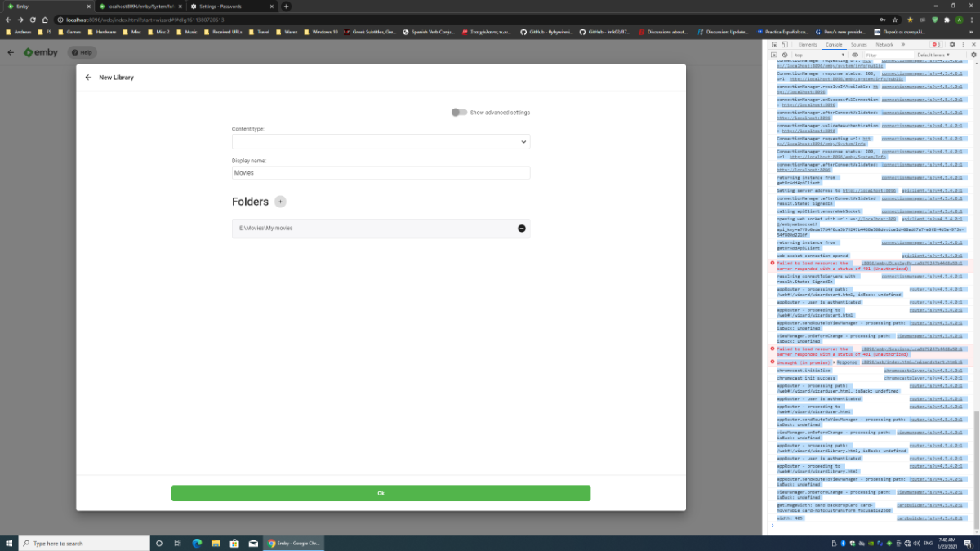Switch to DevTools Network tab
The width and height of the screenshot is (980, 551).
884,44
